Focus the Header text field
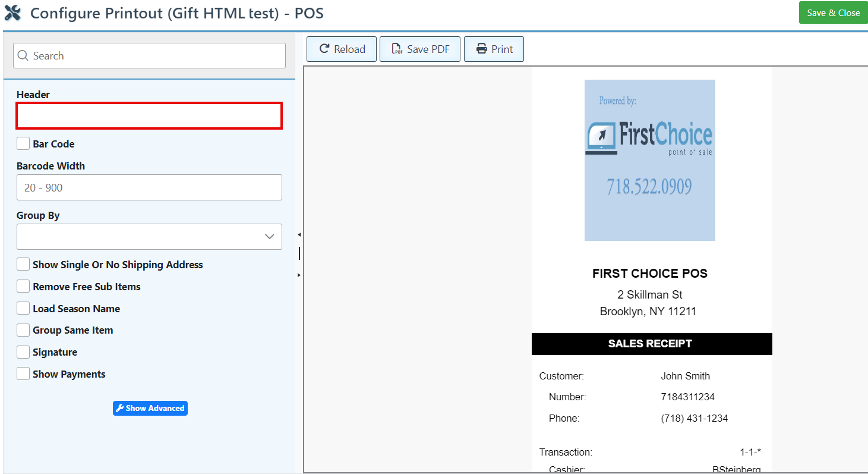 149,116
